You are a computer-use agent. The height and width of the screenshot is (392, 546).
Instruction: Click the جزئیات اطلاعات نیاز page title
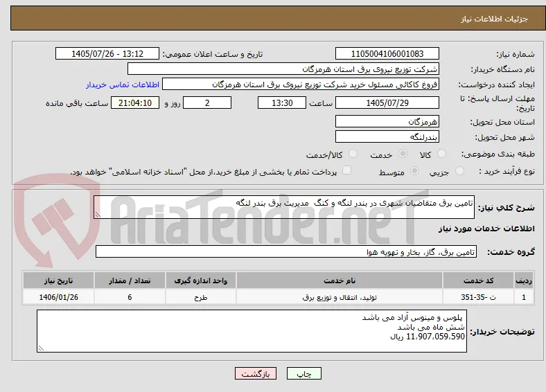(494, 19)
